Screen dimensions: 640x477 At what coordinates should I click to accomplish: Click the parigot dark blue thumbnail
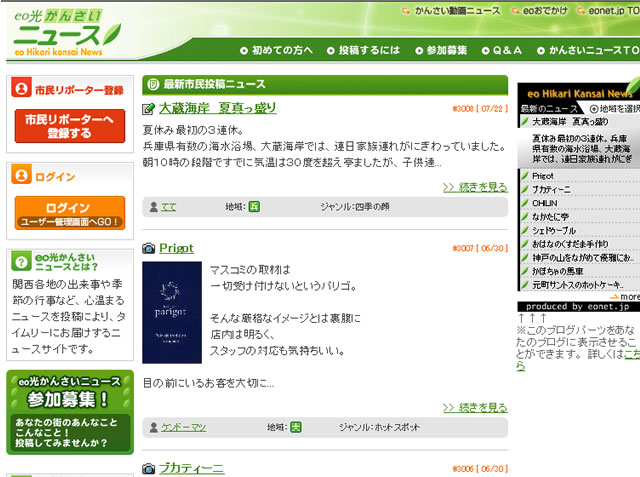(x=172, y=312)
